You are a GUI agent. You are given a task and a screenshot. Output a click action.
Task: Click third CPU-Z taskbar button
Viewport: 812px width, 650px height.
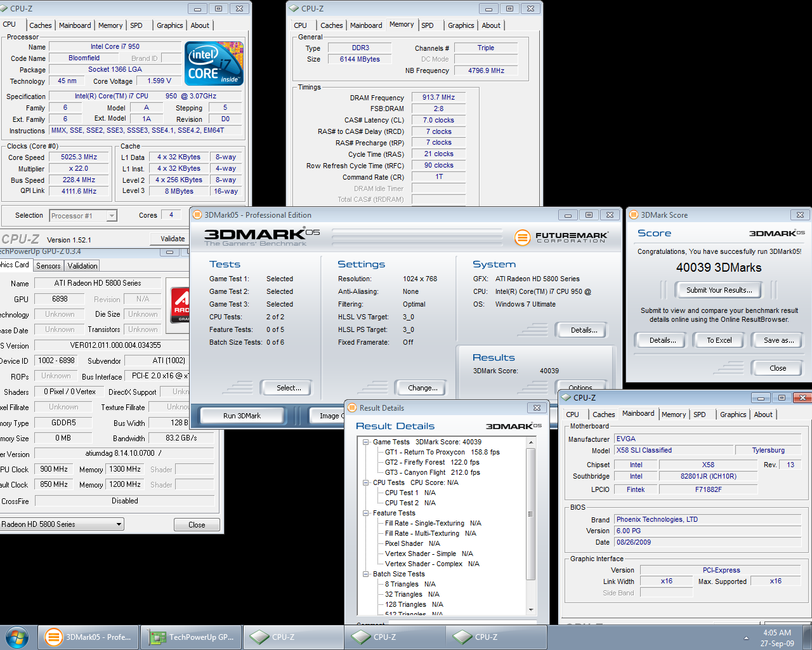point(495,637)
